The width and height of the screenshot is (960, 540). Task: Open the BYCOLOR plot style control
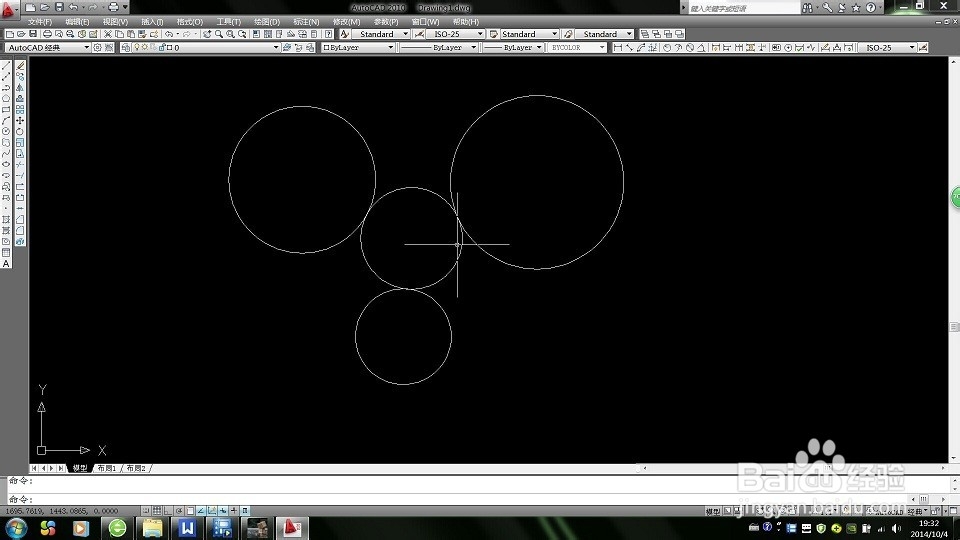click(x=577, y=47)
